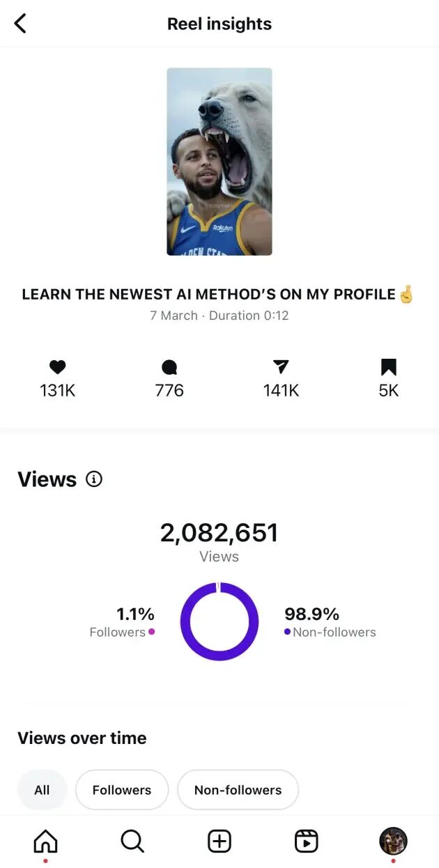Viewport: 439px width, 868px height.
Task: Tap the comments bubble icon
Action: [169, 367]
